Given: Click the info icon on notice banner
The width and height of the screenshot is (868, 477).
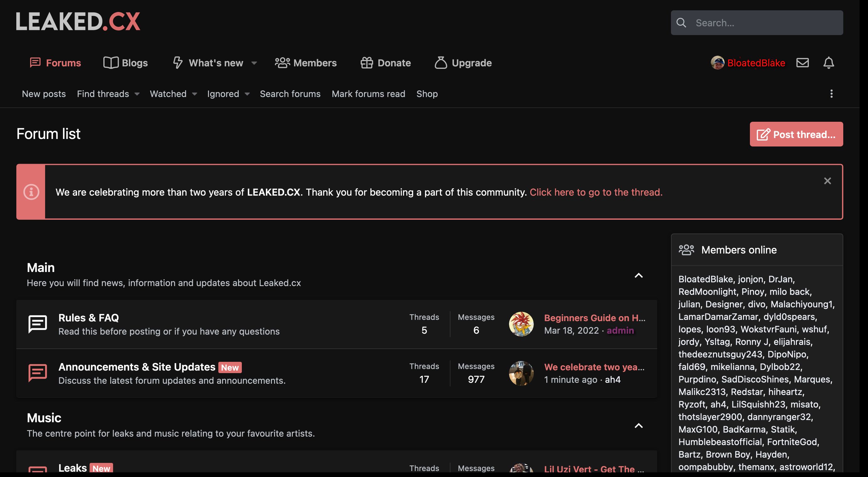Looking at the screenshot, I should click(31, 192).
